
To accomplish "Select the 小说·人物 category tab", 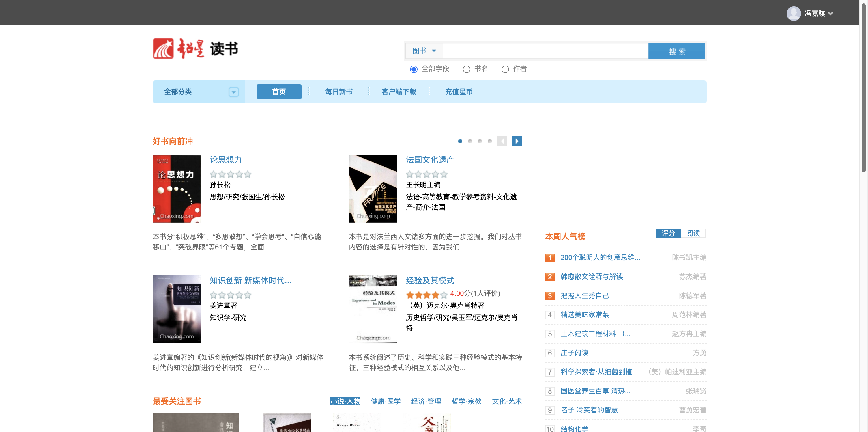I will [345, 401].
